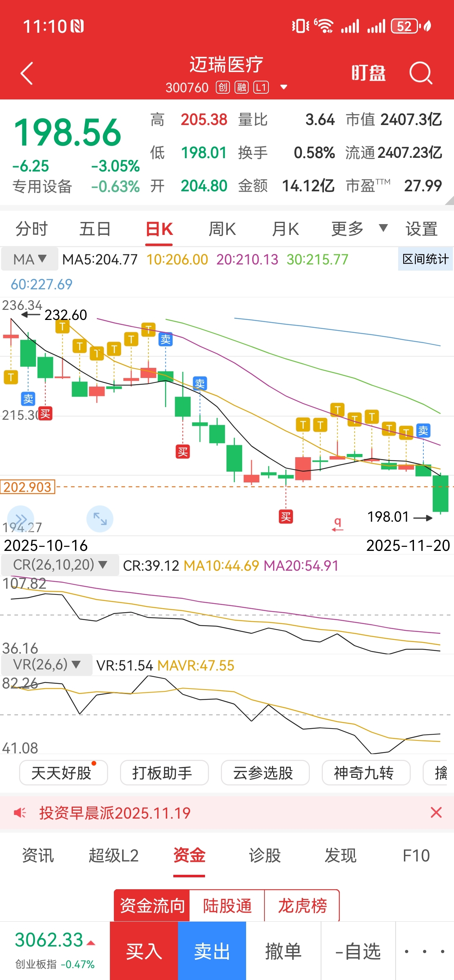Expand the 更多 period dropdown
Screen dimensions: 454x980
coord(359,229)
